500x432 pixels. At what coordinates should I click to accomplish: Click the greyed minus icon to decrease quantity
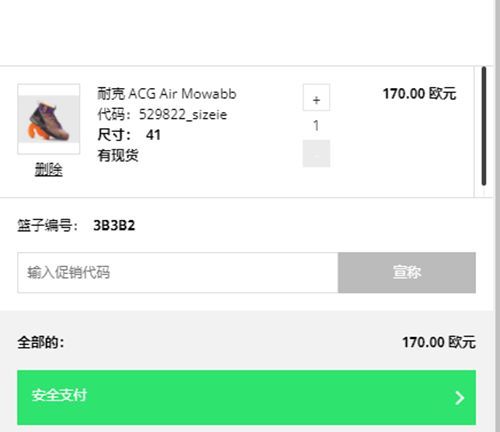pos(316,154)
